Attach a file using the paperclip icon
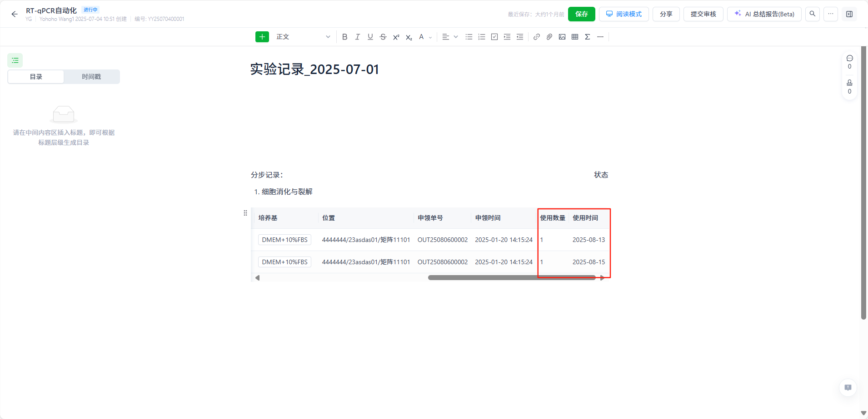This screenshot has width=868, height=419. [x=549, y=37]
